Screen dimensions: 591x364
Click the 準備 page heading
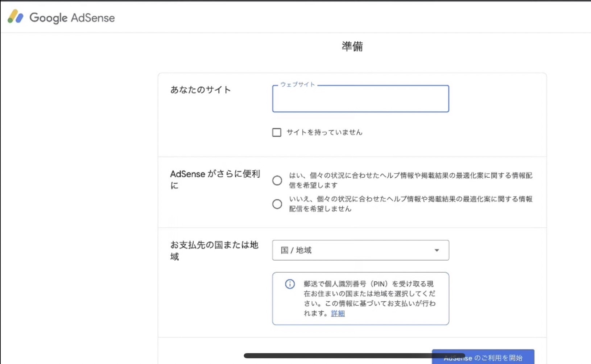352,46
